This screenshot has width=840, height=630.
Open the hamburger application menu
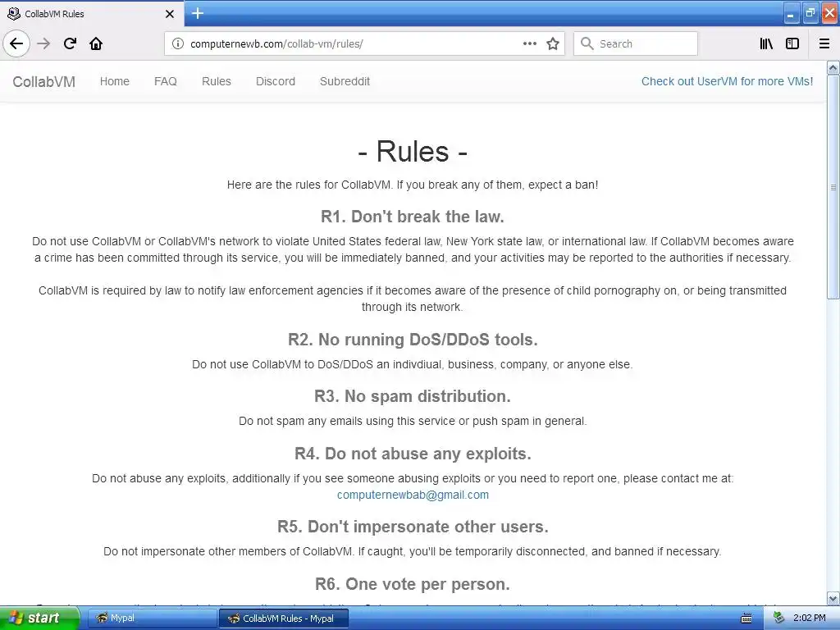coord(824,43)
